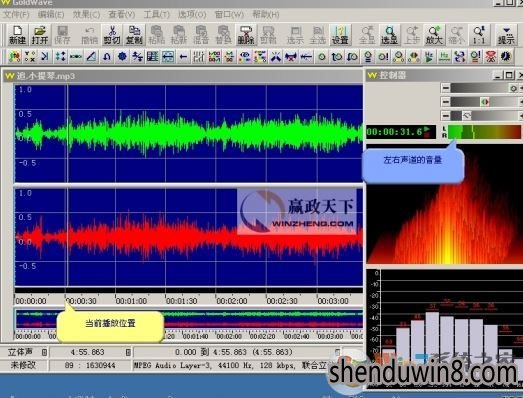Click the 00:01:30 mark on the timeline

[x=181, y=301]
